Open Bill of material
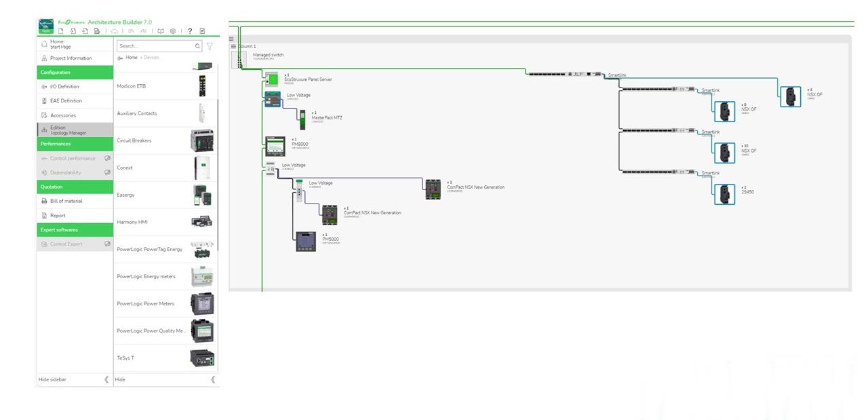 point(75,201)
